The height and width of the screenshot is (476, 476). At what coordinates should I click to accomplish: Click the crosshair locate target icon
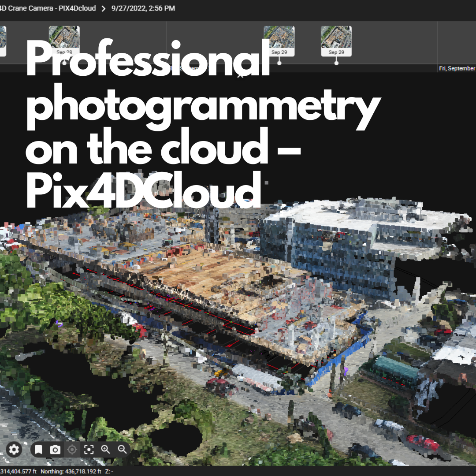72,449
